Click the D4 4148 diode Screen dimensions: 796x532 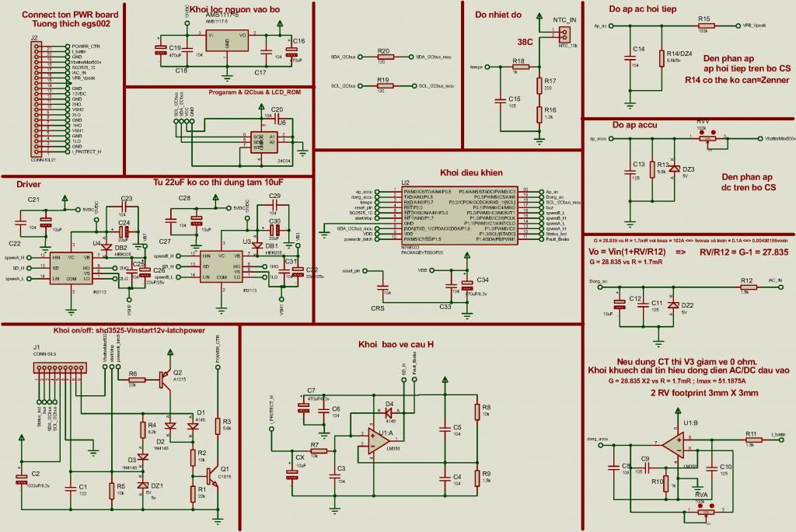coord(389,413)
